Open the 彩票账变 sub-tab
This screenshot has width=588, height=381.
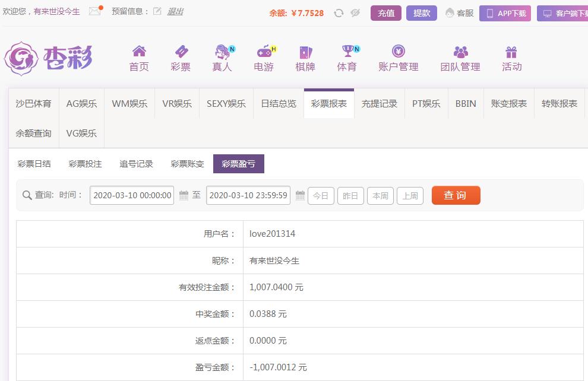tap(187, 164)
